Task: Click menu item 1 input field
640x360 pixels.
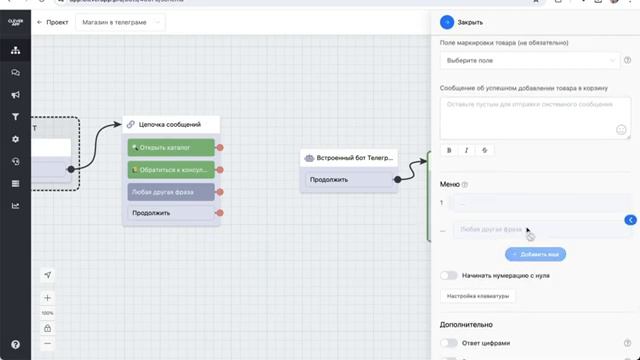Action: click(x=542, y=202)
